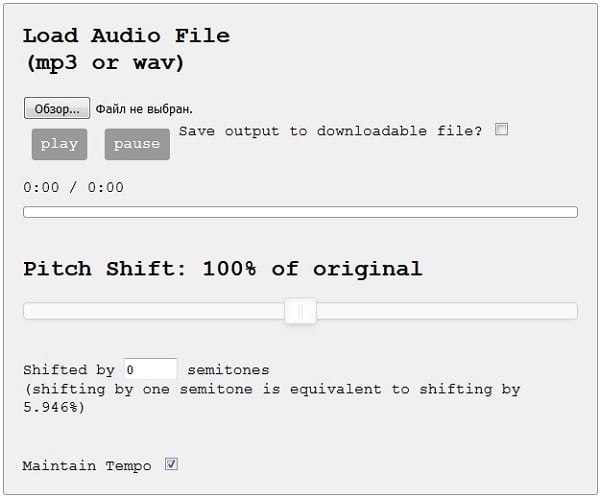600x498 pixels.
Task: Click the (mp3 or wav) subtitle text
Action: pos(103,62)
